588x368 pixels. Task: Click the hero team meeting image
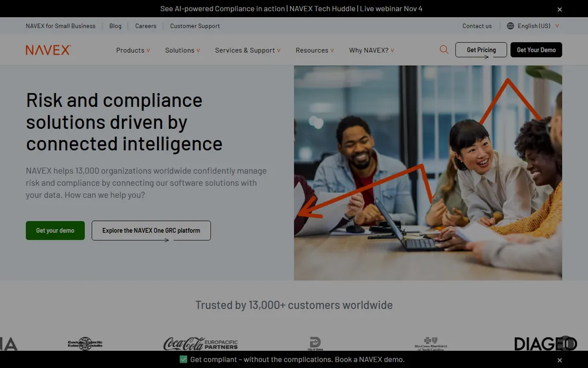(428, 173)
